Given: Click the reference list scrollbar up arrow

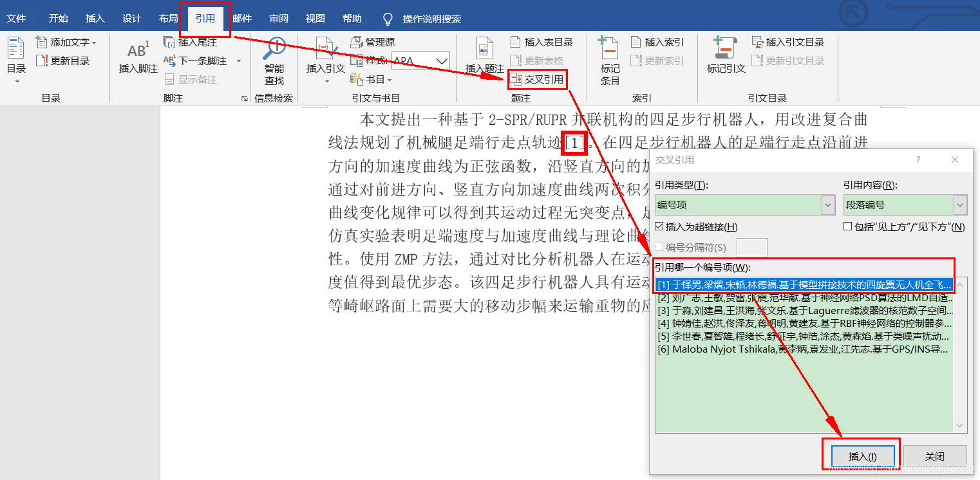Looking at the screenshot, I should click(x=961, y=284).
